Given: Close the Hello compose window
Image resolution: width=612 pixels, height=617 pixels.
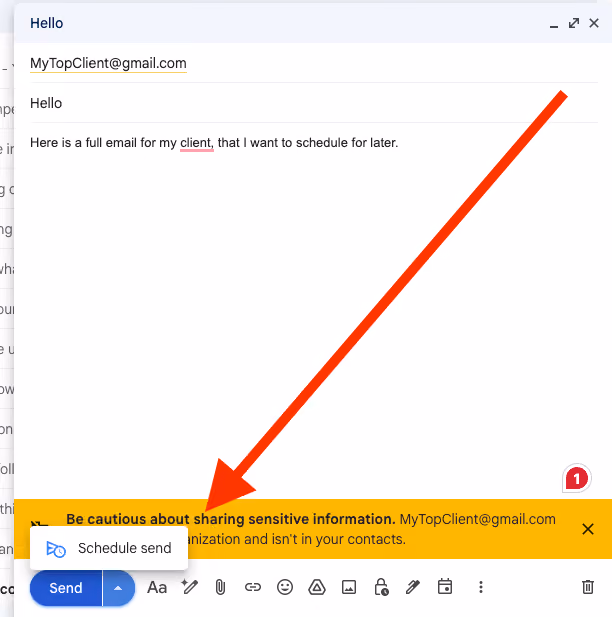Looking at the screenshot, I should tap(594, 23).
